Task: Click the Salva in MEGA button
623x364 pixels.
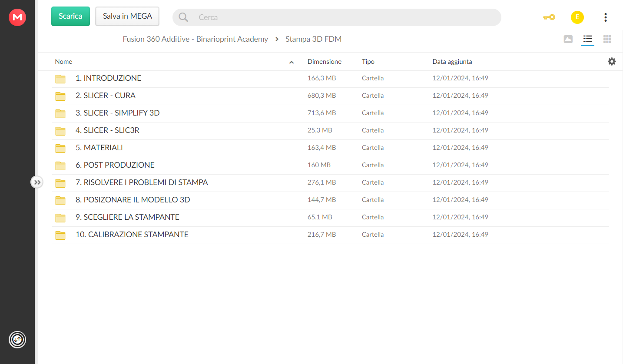Action: point(127,17)
